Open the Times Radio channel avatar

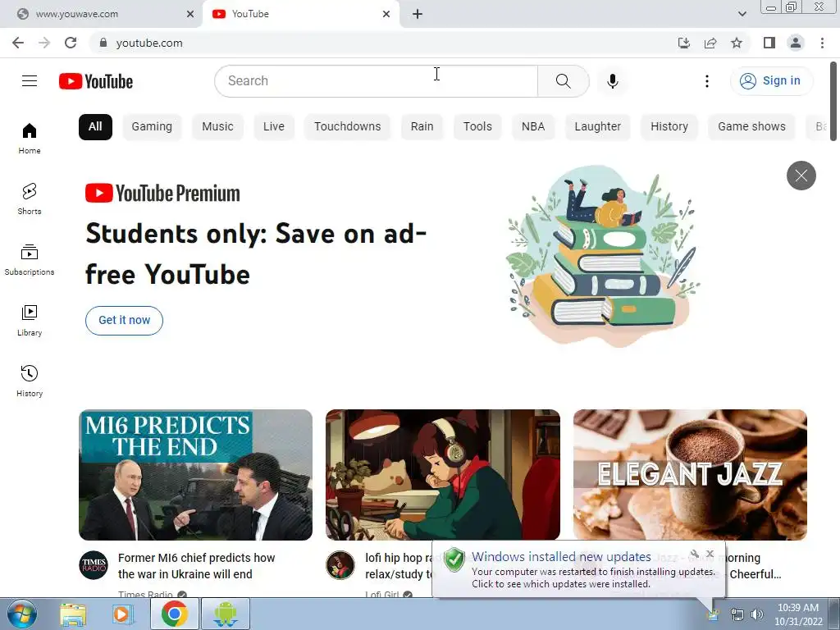(x=94, y=565)
